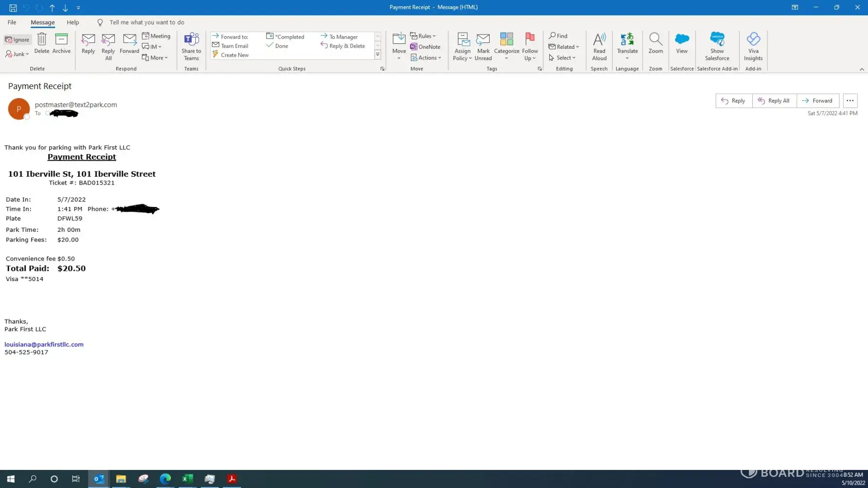Expand the Quick Steps gallery
Image resolution: width=868 pixels, height=488 pixels.
[x=377, y=55]
